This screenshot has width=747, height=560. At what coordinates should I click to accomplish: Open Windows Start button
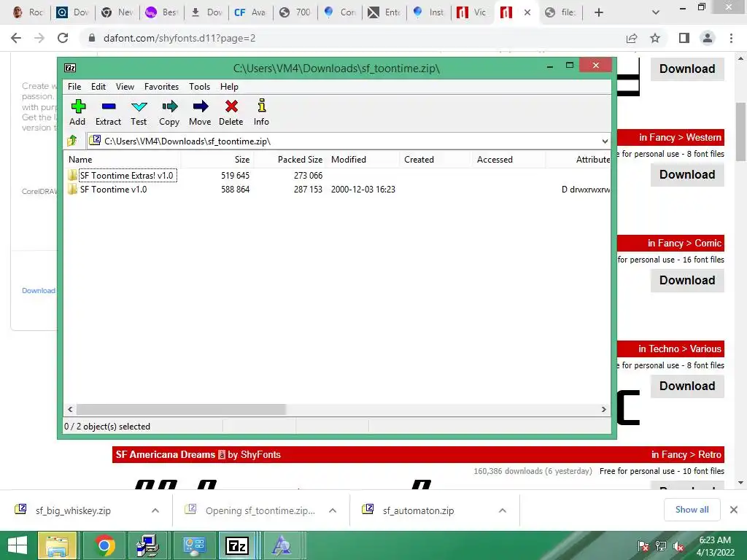18,545
